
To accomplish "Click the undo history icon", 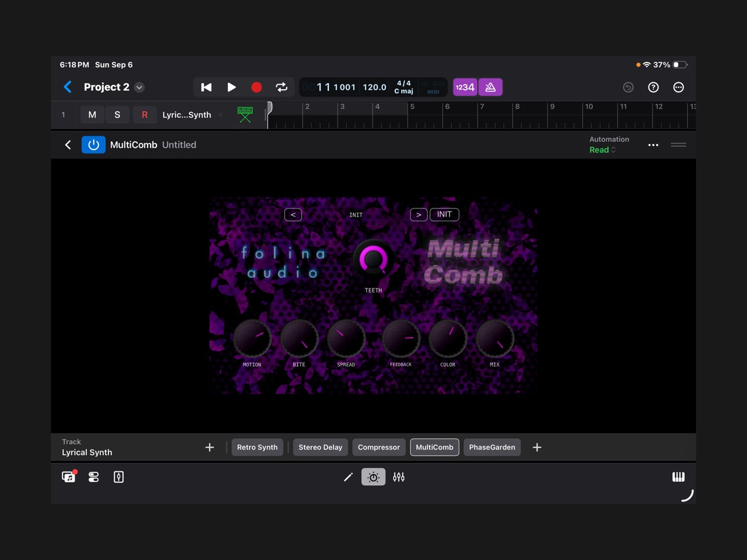I will click(x=628, y=87).
